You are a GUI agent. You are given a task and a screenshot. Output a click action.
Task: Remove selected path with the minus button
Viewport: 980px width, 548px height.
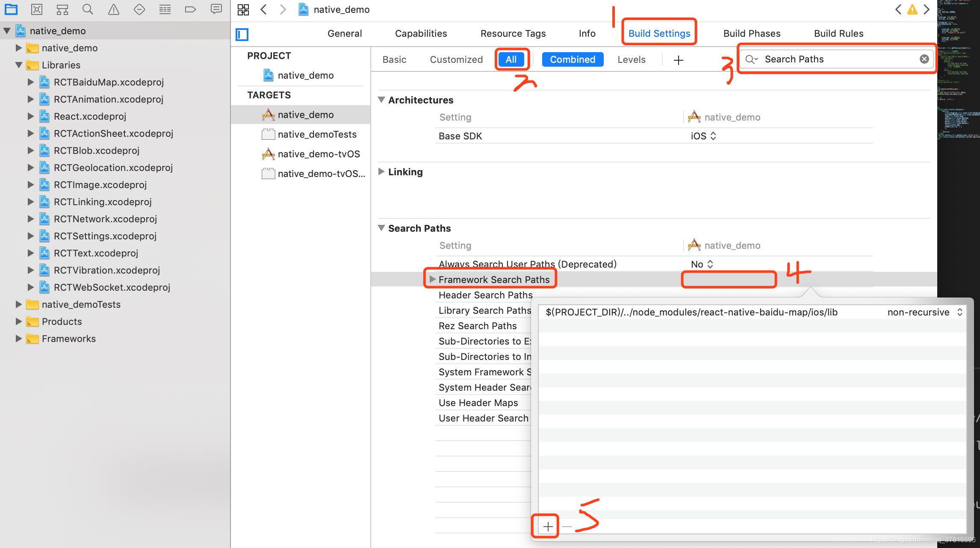[567, 527]
